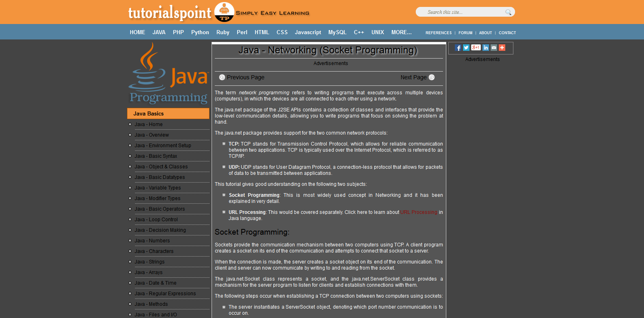Share page on LinkedIn
Image resolution: width=644 pixels, height=318 pixels.
pos(486,48)
